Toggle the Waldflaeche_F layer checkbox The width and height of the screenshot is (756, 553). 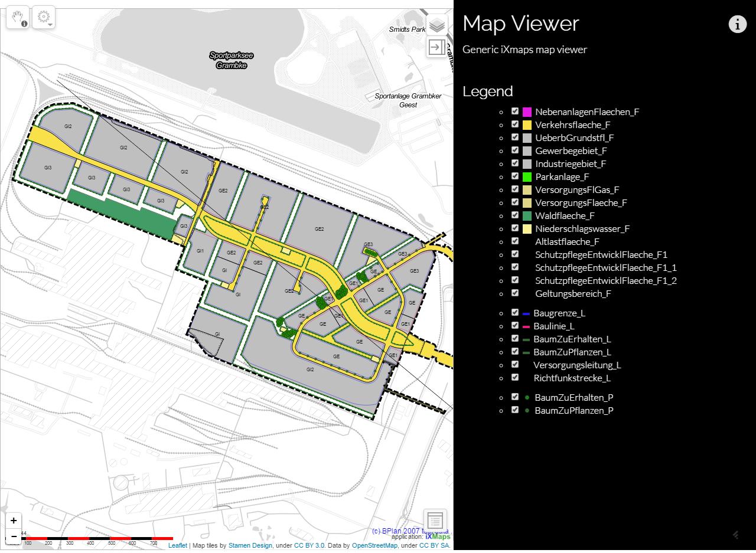click(515, 215)
